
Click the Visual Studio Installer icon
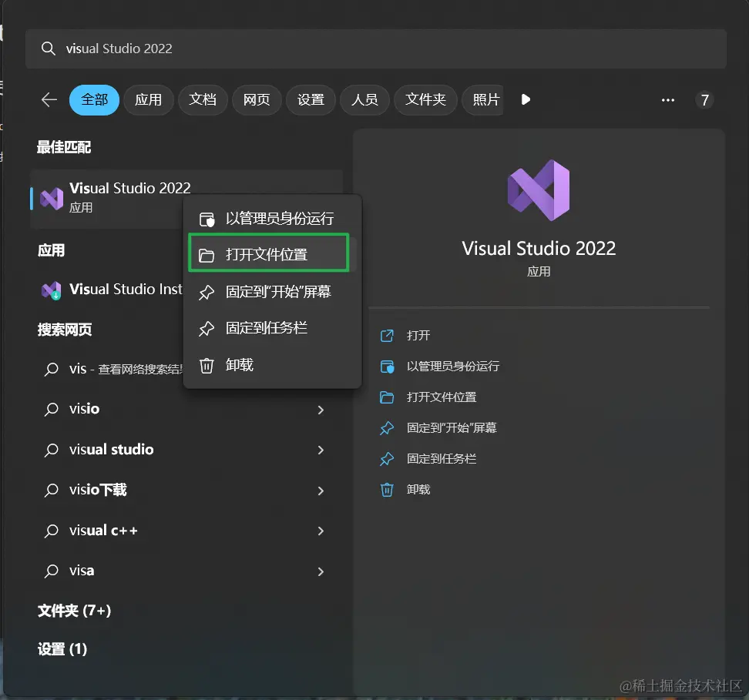pyautogui.click(x=52, y=290)
